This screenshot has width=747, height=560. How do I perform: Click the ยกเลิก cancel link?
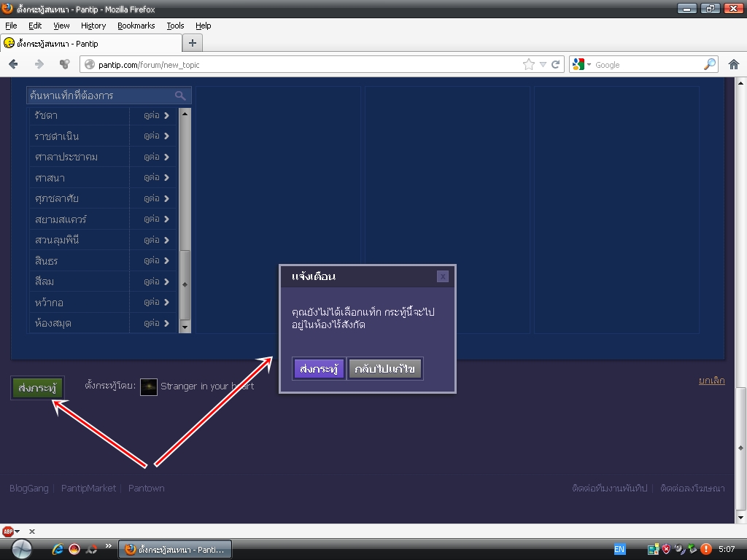(712, 381)
